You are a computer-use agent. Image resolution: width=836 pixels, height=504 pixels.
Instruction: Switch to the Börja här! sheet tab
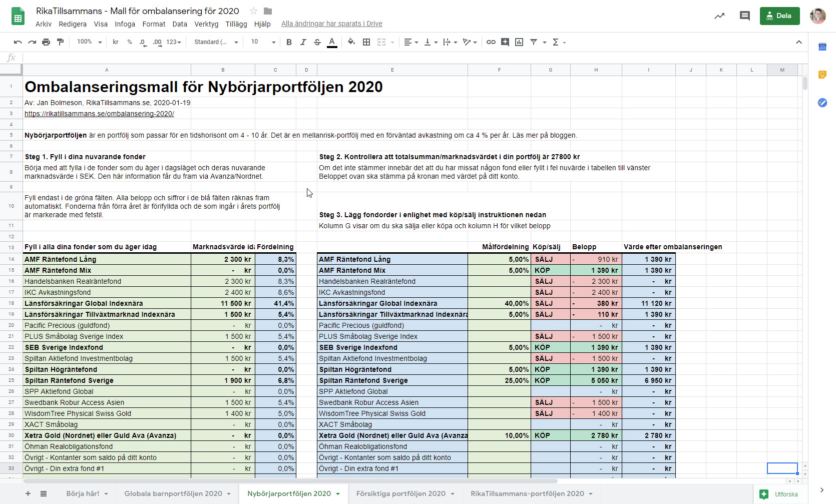click(83, 493)
